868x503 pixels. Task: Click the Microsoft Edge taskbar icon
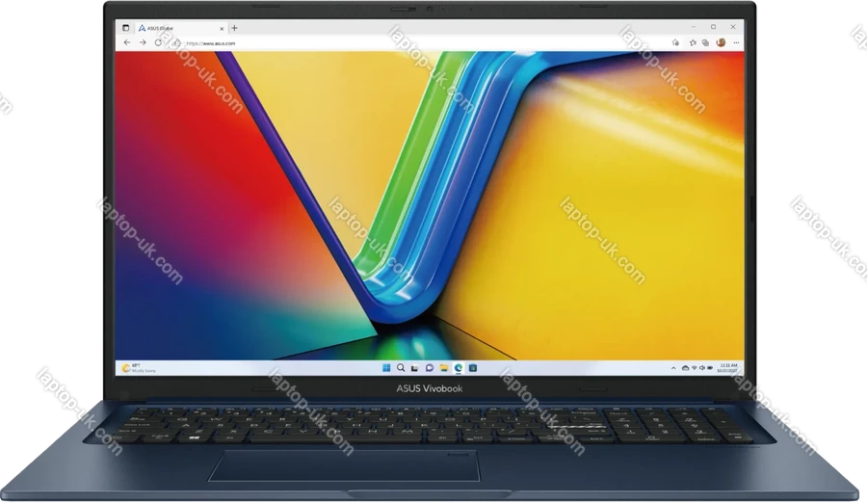coord(458,368)
